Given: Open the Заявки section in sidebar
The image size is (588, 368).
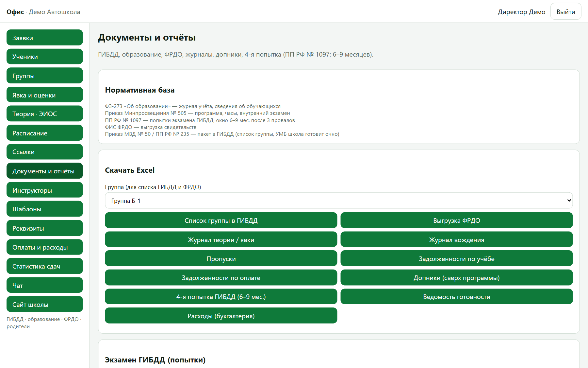Looking at the screenshot, I should point(44,38).
